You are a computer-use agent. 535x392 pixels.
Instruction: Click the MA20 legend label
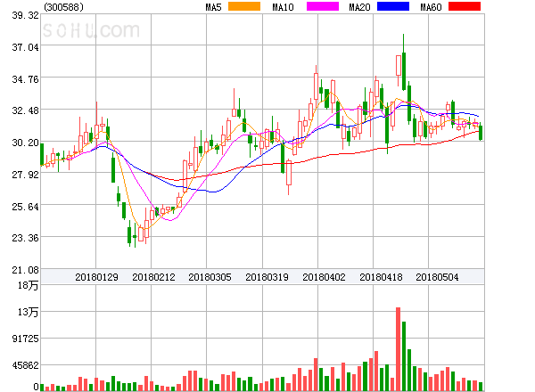pos(359,7)
